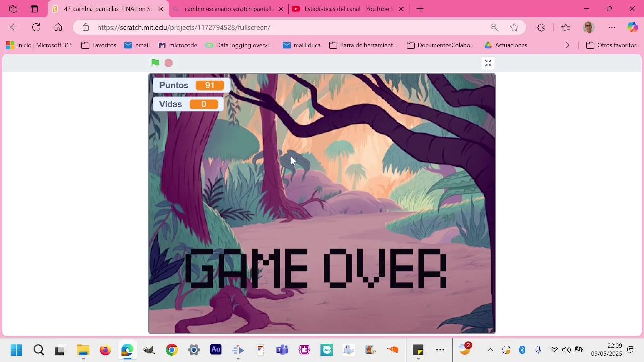Open the mailEduca bookmark

tap(302, 45)
